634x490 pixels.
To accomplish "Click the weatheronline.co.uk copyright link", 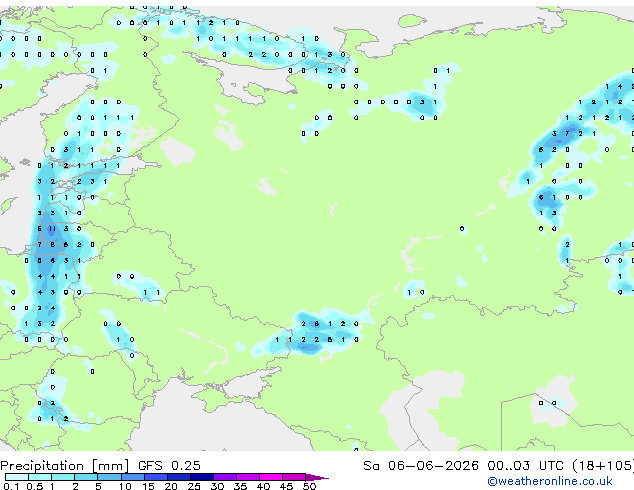I will [550, 481].
